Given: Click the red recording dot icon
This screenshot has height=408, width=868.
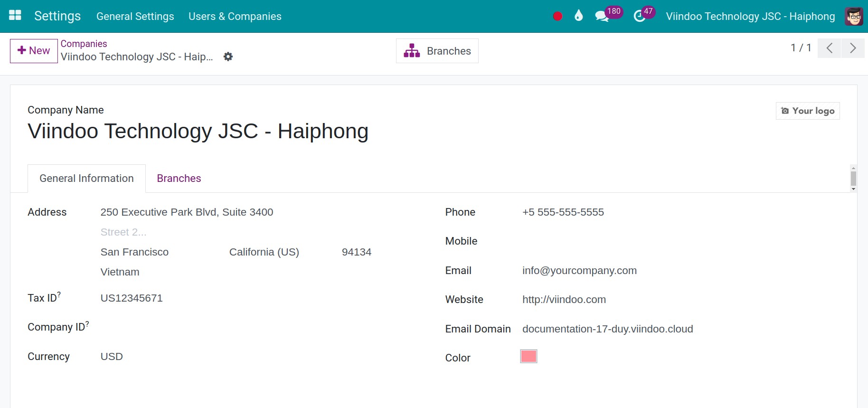Looking at the screenshot, I should (x=557, y=16).
